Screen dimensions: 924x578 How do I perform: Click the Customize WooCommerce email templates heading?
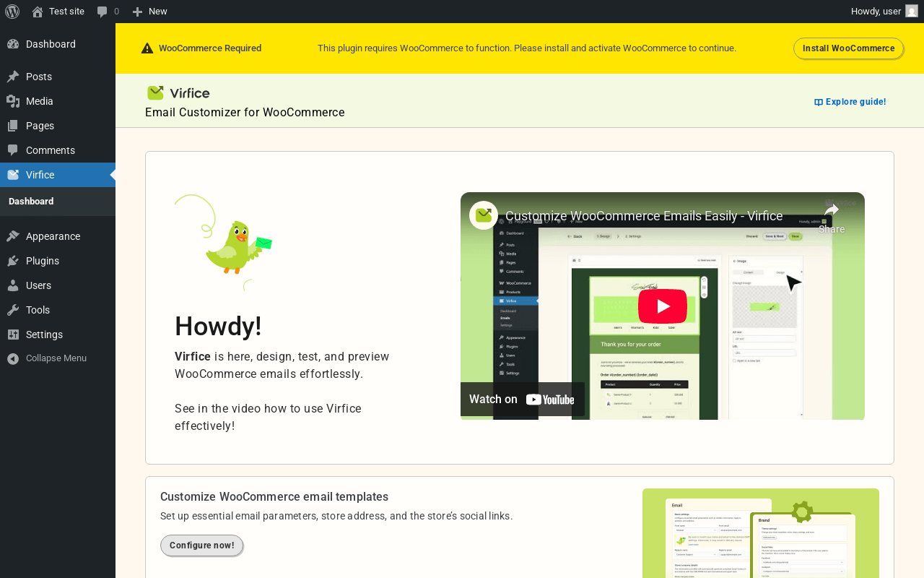[x=274, y=497]
